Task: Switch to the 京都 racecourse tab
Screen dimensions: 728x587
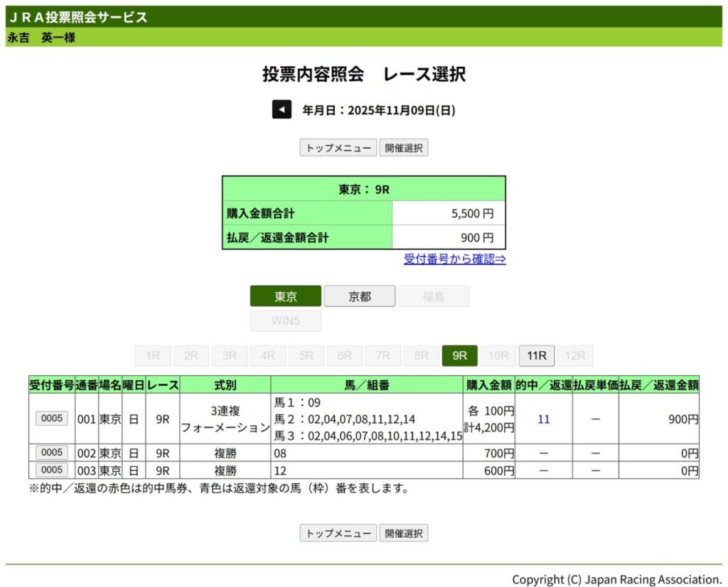Action: coord(360,296)
